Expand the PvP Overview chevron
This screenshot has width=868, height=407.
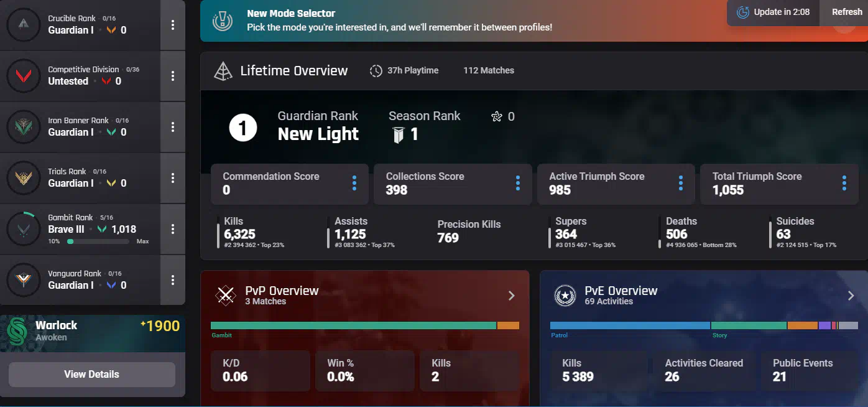[x=512, y=296]
